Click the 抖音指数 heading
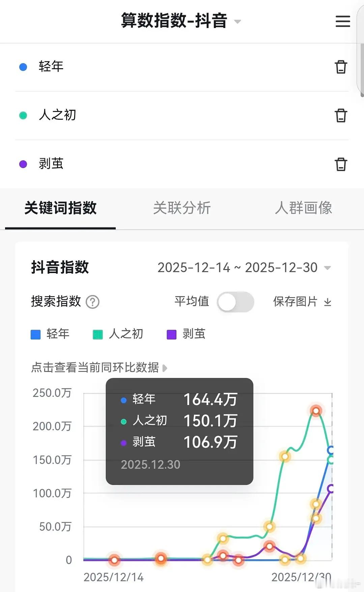The height and width of the screenshot is (592, 364). [60, 267]
